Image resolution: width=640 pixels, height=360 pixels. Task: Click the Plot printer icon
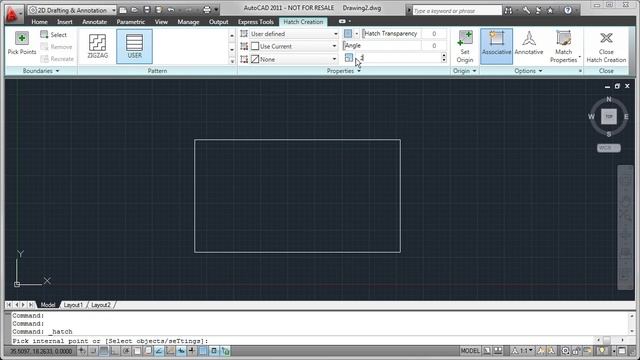point(207,10)
